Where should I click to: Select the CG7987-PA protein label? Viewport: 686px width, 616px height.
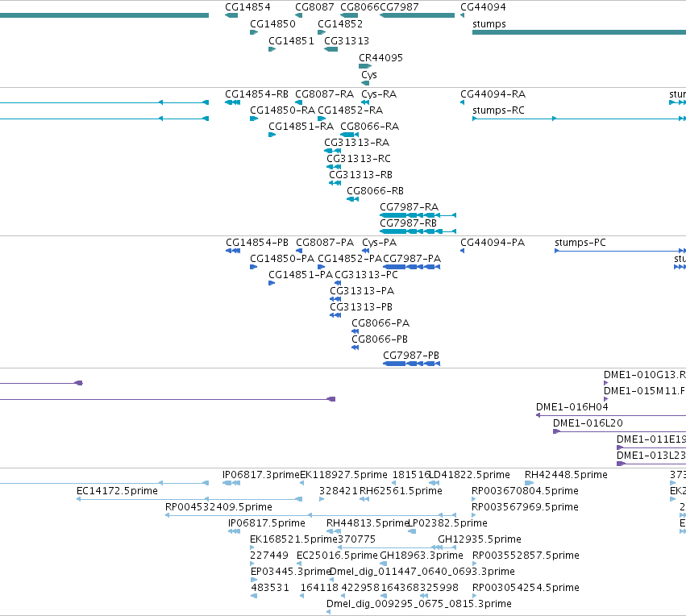[412, 259]
